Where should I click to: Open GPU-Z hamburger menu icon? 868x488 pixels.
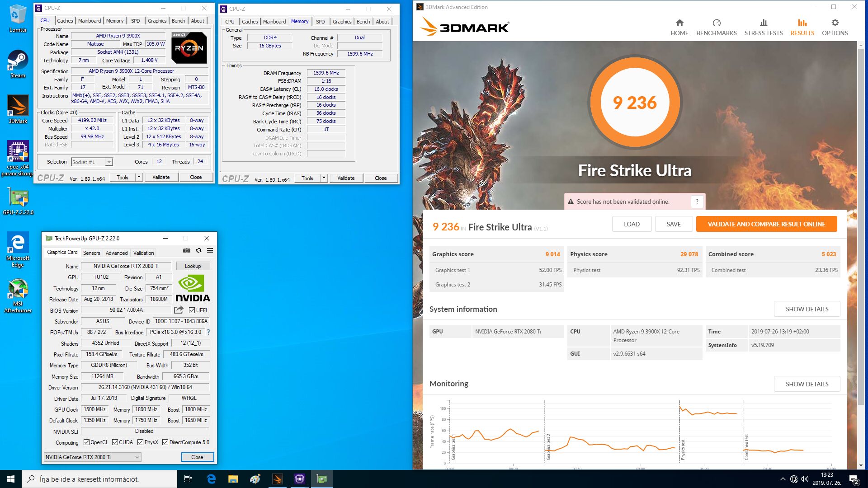click(210, 250)
